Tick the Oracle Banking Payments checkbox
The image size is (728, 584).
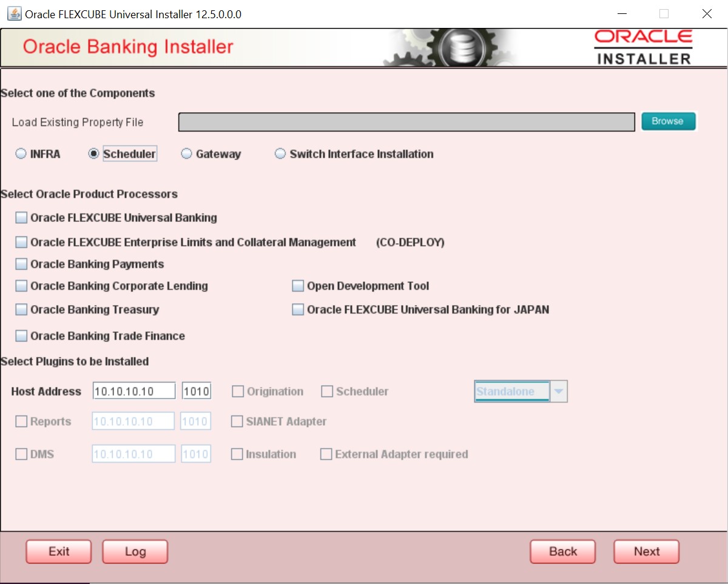[21, 264]
